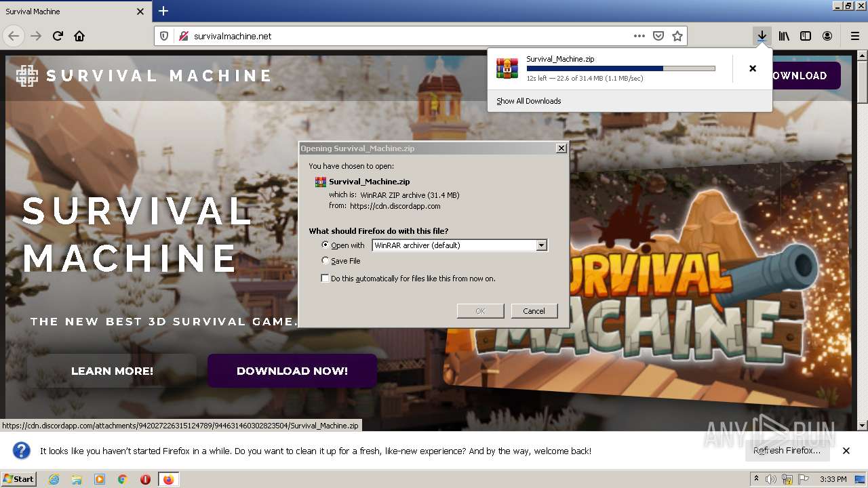Click the DOWNLOAD NOW! button
868x488 pixels.
pos(292,371)
